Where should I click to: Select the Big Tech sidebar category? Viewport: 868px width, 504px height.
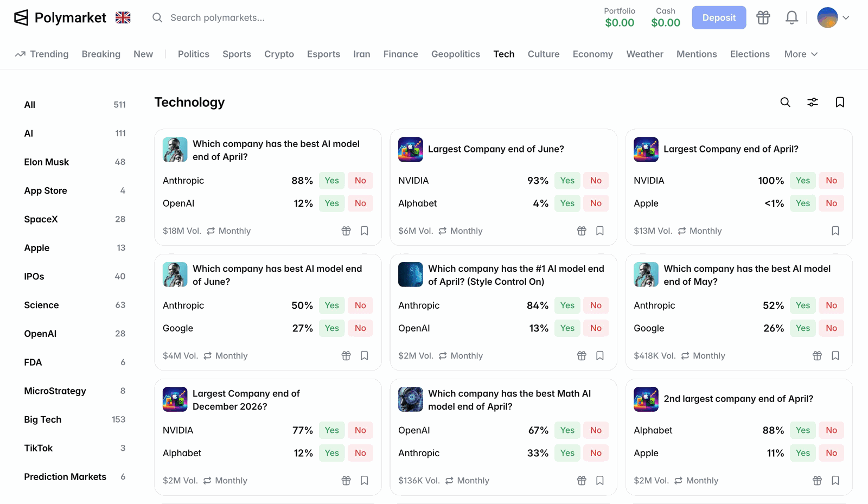click(42, 419)
